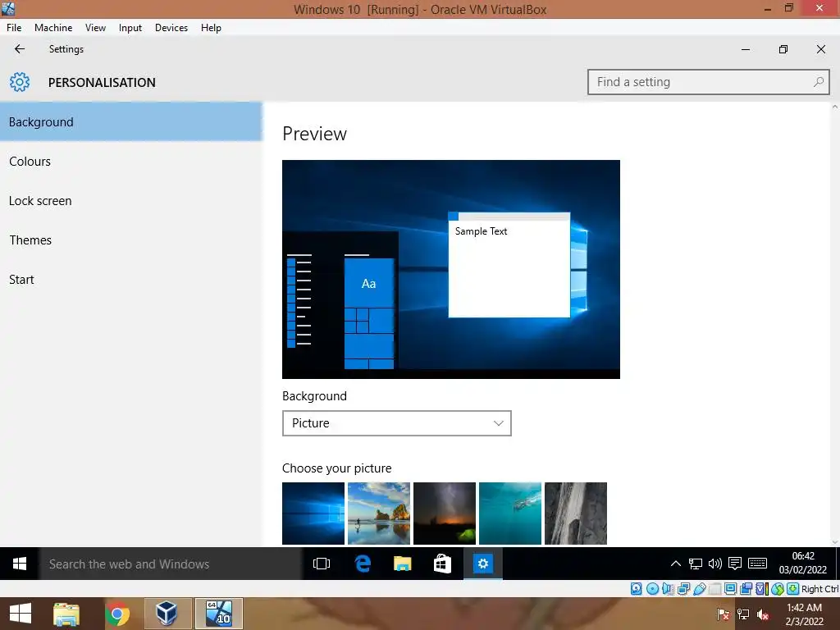Open host File Explorer taskbar icon

click(x=66, y=614)
